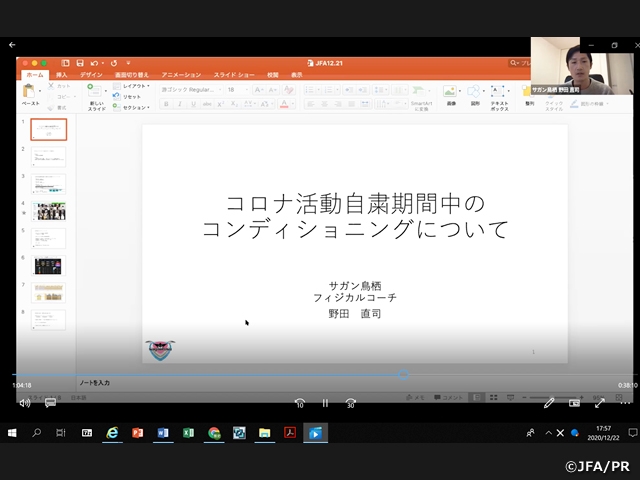The height and width of the screenshot is (480, 640).
Task: Open Excel from the Windows taskbar
Action: (x=187, y=433)
